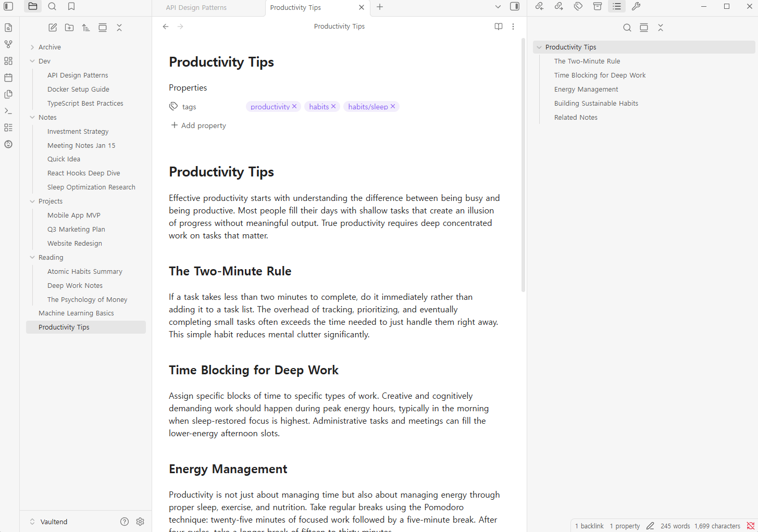Open today's daily note calendar icon
Screen dimensions: 758x532
[8, 78]
